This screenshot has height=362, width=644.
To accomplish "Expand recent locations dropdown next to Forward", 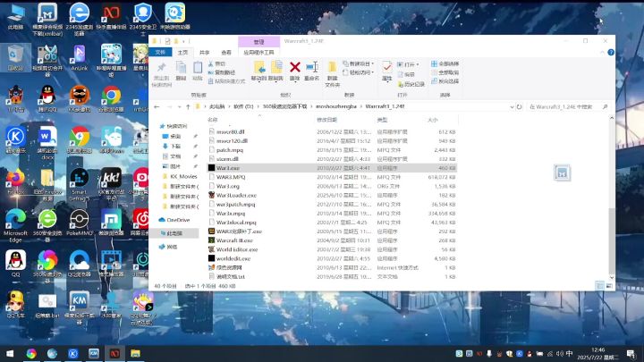I will (x=179, y=106).
